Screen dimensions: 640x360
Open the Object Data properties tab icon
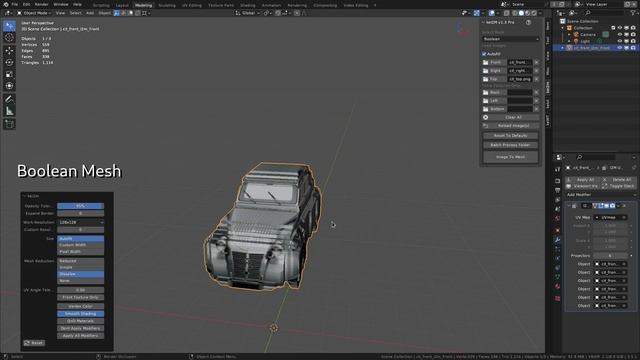tap(558, 277)
